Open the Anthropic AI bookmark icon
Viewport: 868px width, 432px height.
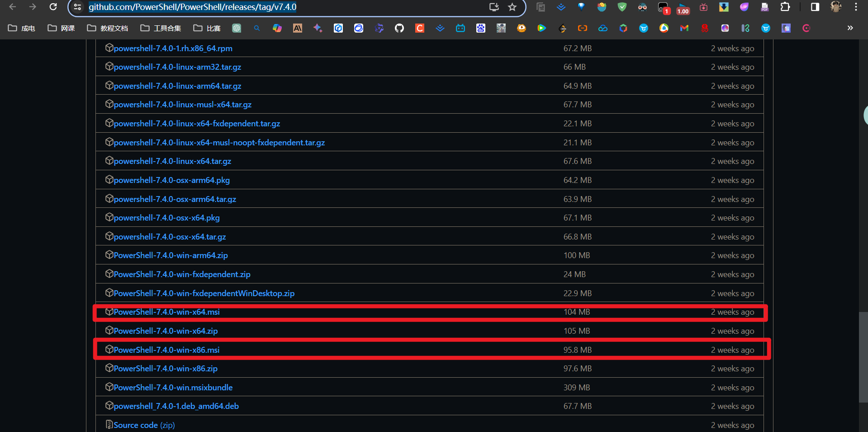click(x=298, y=28)
